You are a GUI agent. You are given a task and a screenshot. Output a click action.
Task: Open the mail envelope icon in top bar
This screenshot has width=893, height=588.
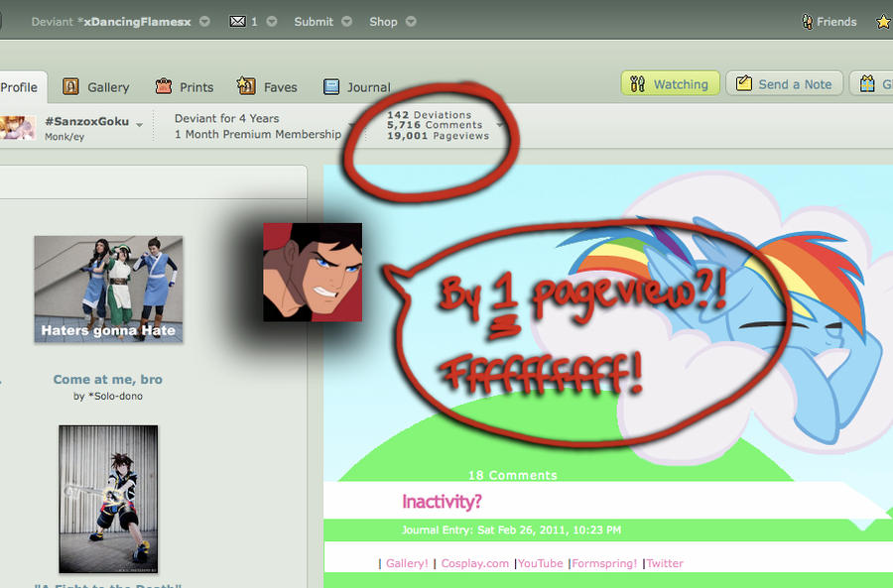click(237, 22)
